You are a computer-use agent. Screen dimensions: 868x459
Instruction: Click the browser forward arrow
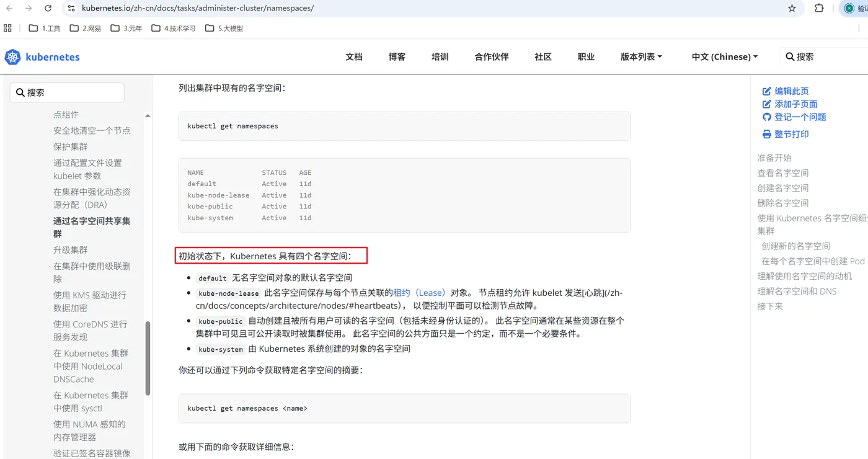29,8
